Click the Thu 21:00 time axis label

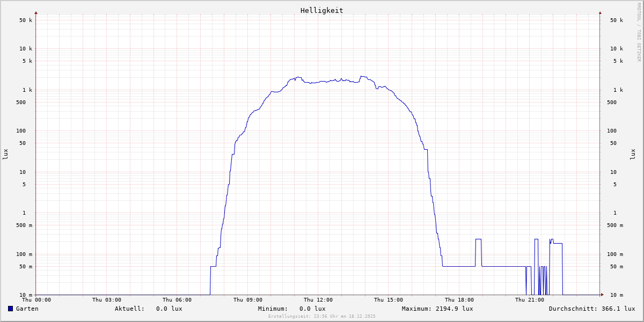[x=530, y=300]
